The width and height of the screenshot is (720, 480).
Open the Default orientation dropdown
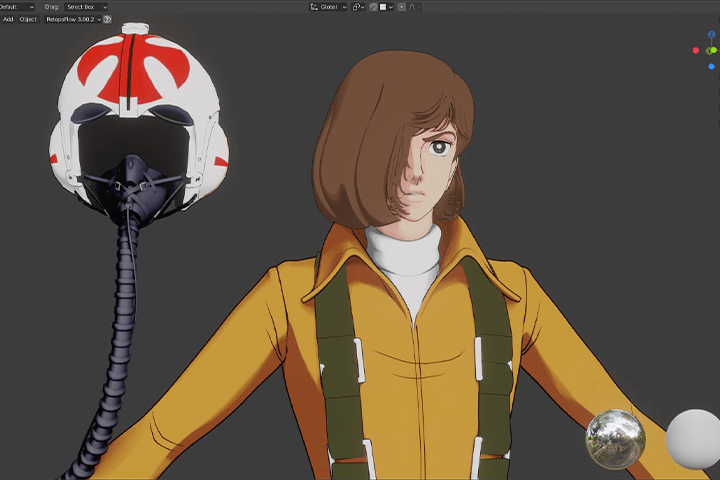(17, 7)
